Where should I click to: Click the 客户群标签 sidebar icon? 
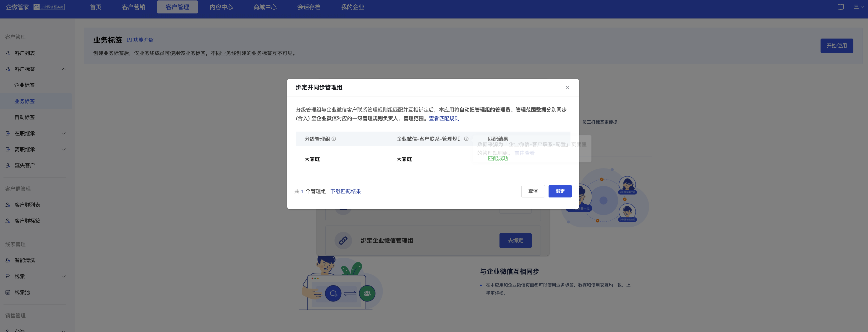(x=8, y=221)
